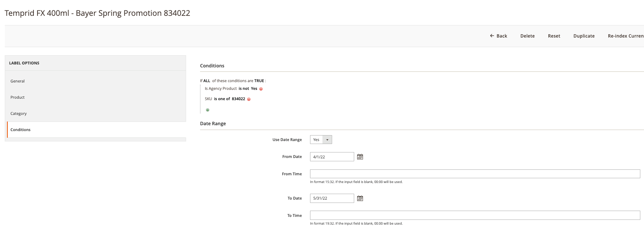Click the Reset button
Image resolution: width=644 pixels, height=232 pixels.
[554, 36]
